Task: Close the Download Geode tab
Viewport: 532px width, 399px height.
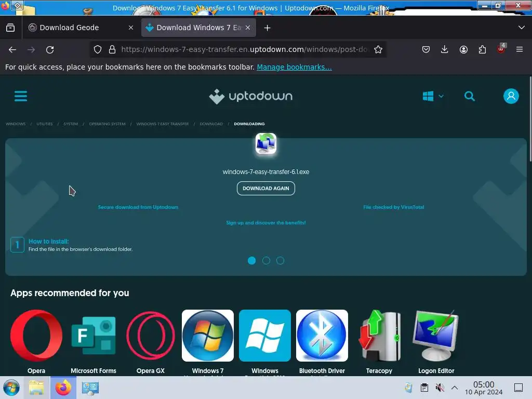Action: [x=130, y=28]
